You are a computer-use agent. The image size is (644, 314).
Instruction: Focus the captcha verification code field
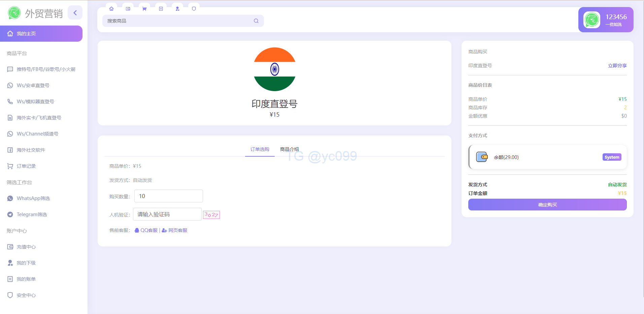[x=167, y=214]
